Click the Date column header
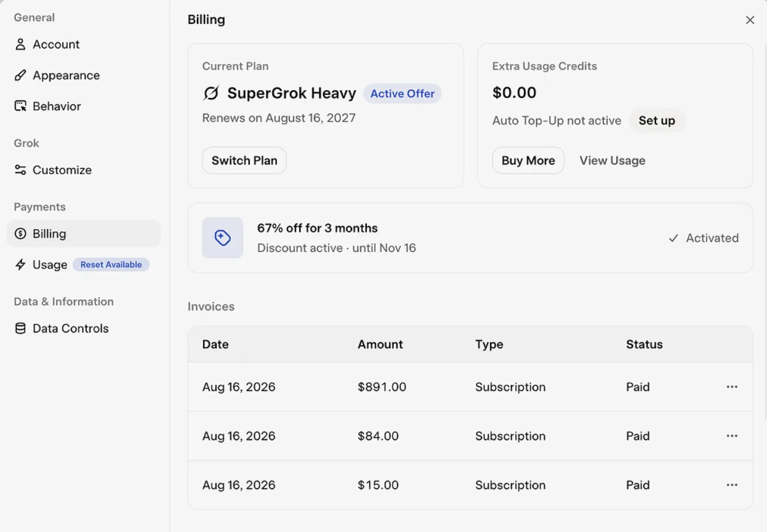767x532 pixels. (x=215, y=344)
